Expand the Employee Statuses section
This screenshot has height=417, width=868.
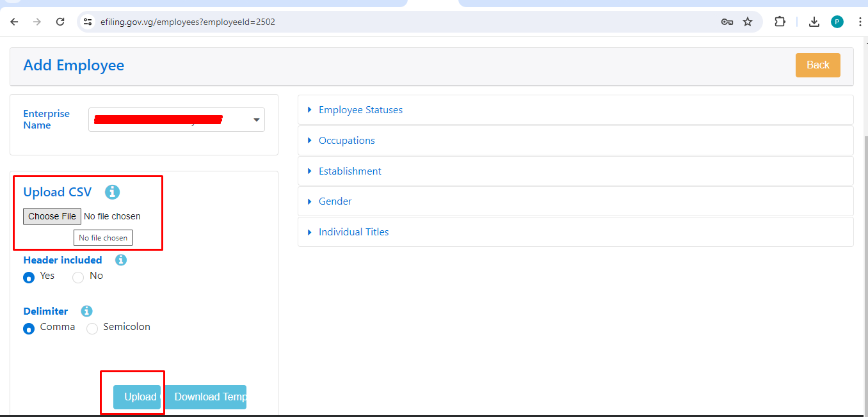pyautogui.click(x=360, y=110)
